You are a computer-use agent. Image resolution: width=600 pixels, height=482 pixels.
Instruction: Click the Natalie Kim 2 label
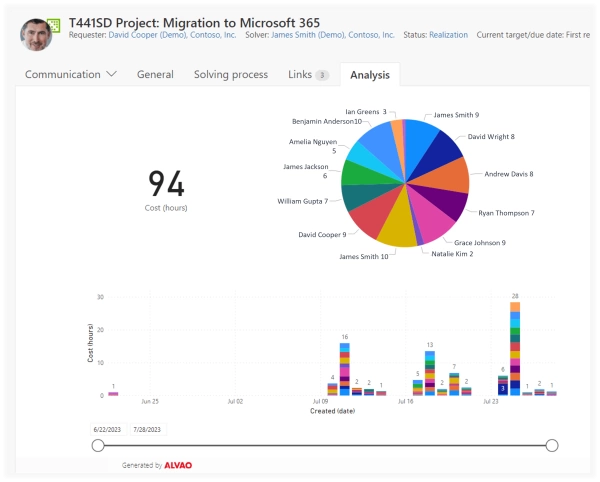click(x=452, y=254)
